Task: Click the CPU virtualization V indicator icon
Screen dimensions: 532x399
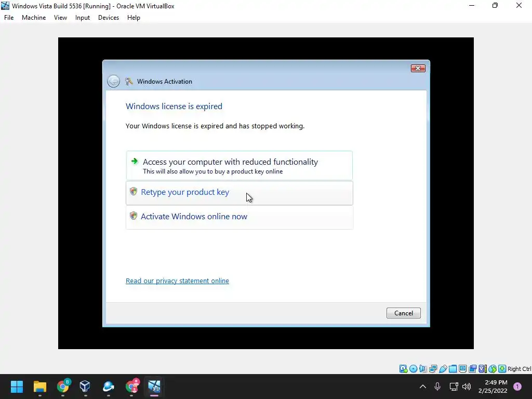Action: [x=482, y=369]
